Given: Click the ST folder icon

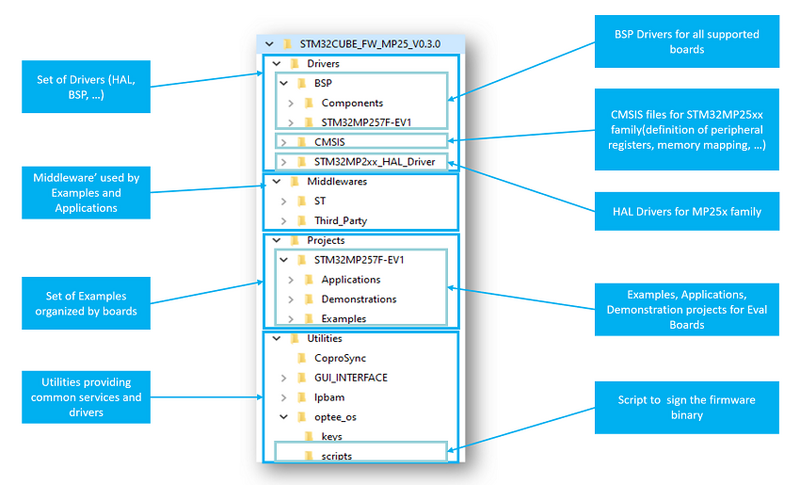Looking at the screenshot, I should pos(302,201).
